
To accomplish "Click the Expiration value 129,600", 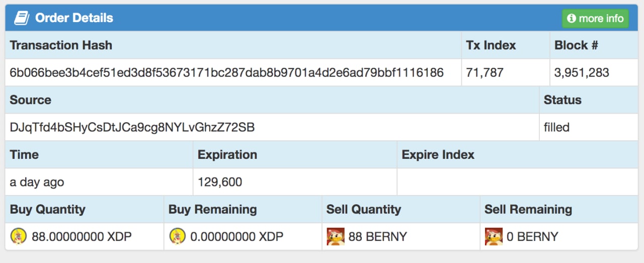I will point(220,182).
